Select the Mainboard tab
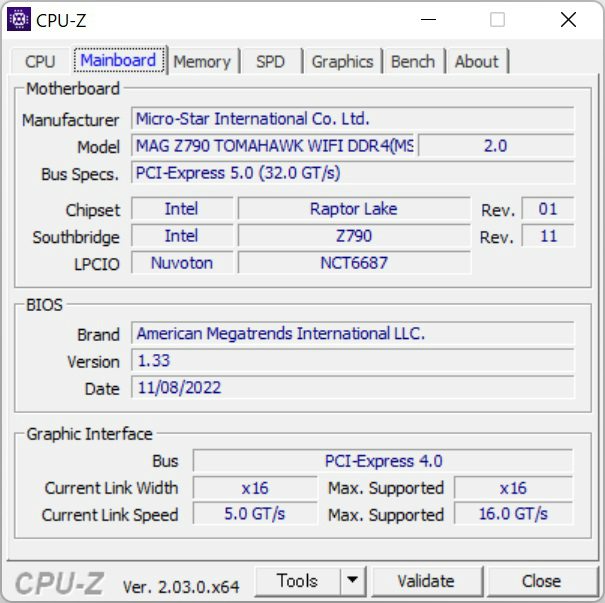 tap(118, 60)
